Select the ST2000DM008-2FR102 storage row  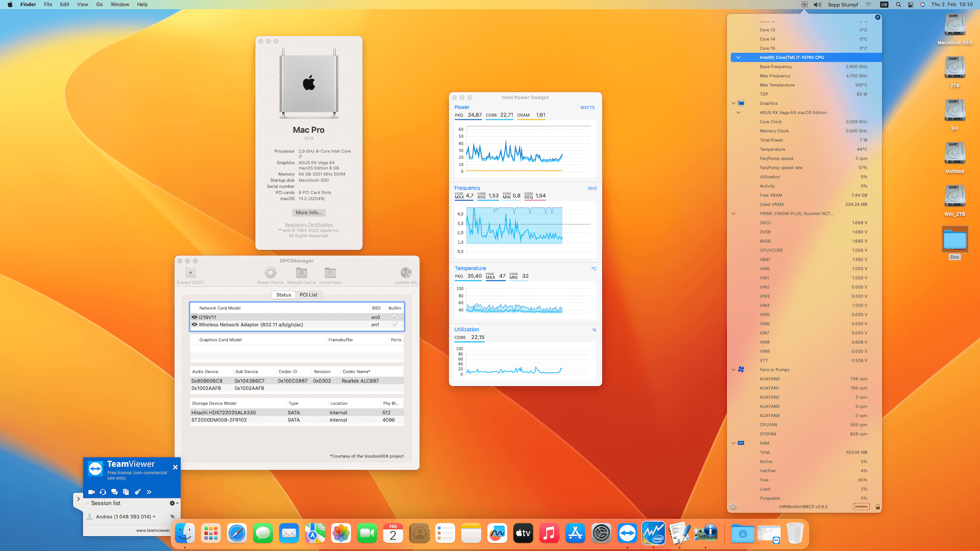297,420
